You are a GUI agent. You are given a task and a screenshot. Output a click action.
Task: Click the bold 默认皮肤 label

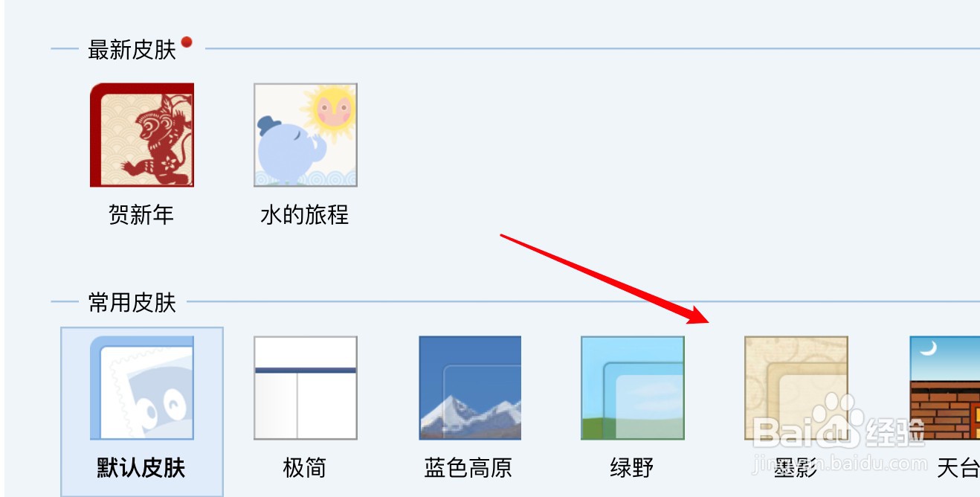141,468
